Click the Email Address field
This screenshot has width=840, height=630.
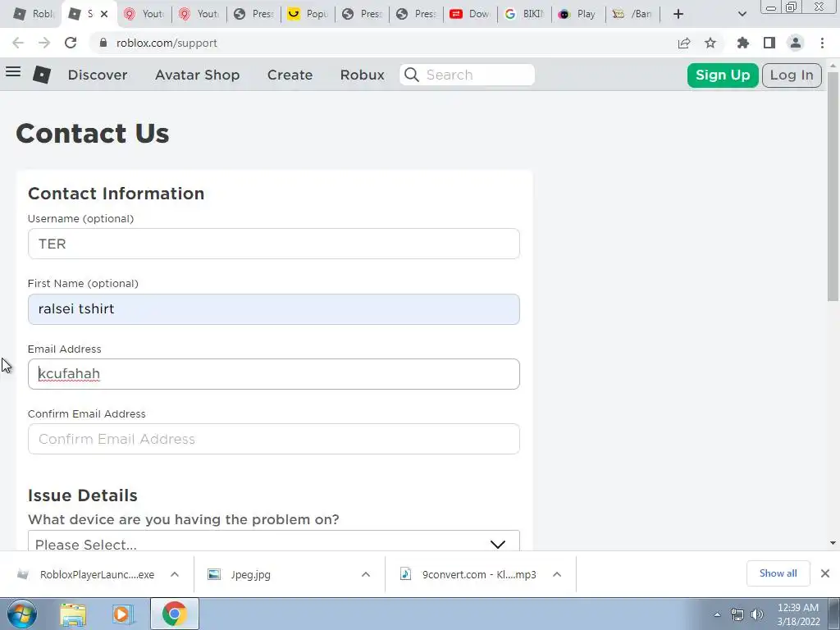pos(274,374)
